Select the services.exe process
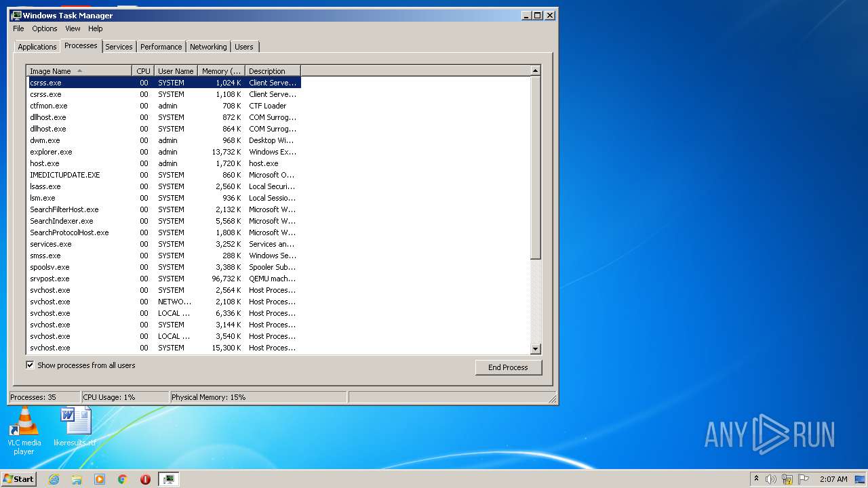Screen dimensions: 868x488 [x=163, y=244]
